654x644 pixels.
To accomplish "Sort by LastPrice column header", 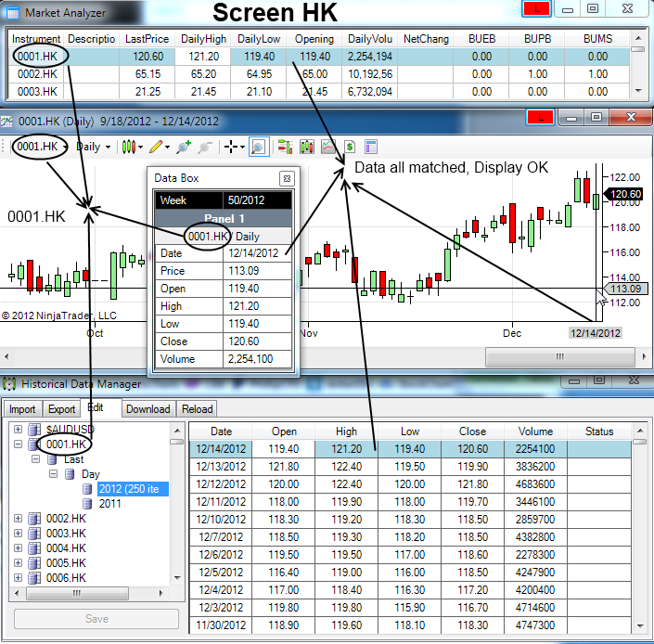I will (147, 39).
